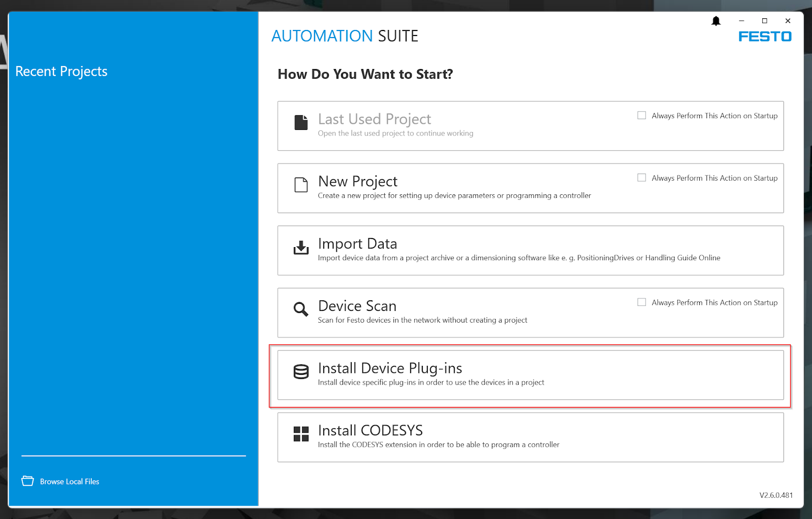
Task: Click the Install CODESYS grid icon
Action: (x=301, y=434)
